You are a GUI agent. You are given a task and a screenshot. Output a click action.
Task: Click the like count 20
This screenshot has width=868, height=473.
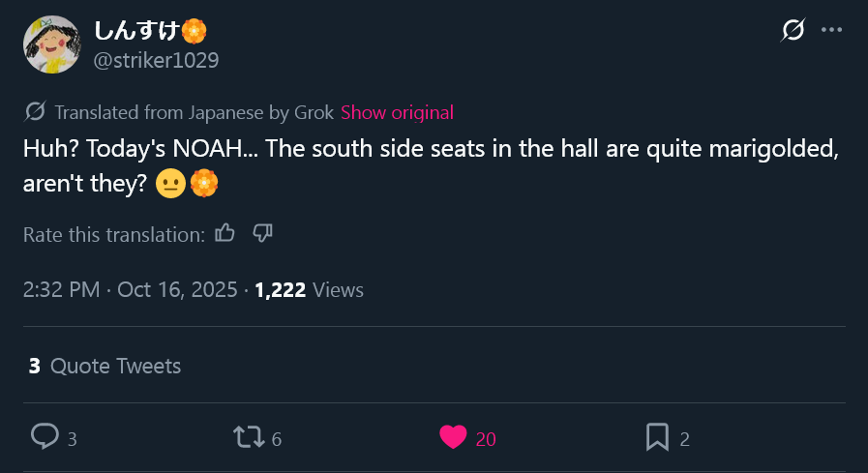(x=486, y=439)
